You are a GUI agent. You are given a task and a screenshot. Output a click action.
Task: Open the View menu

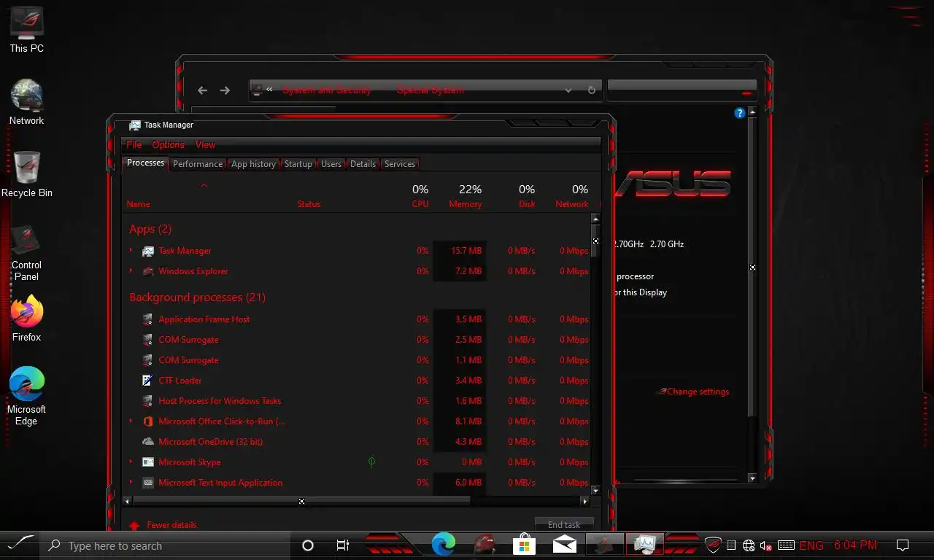(x=205, y=144)
